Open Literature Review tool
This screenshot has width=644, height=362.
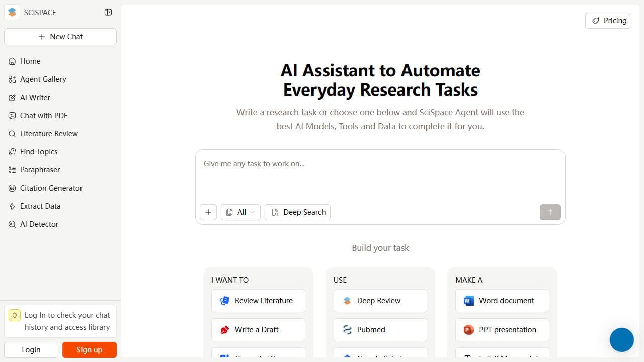coord(49,134)
